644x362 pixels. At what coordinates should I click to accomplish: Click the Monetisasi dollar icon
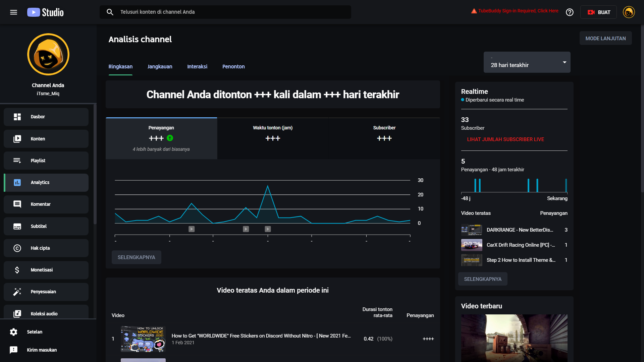tap(17, 270)
